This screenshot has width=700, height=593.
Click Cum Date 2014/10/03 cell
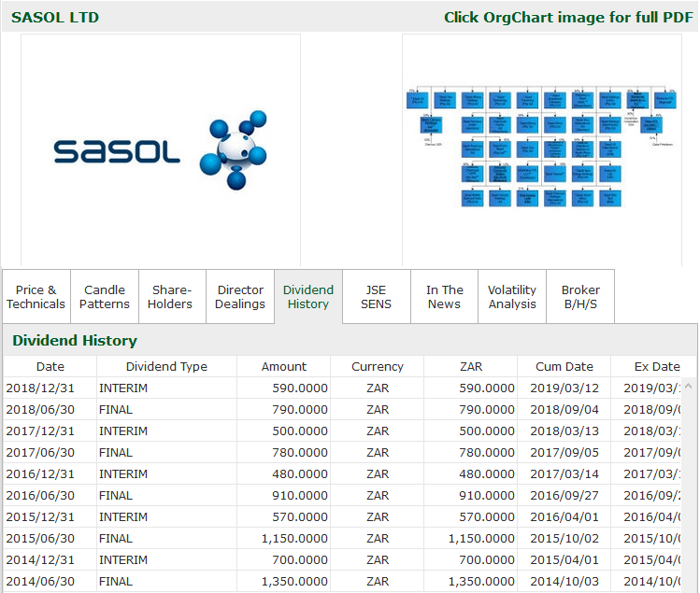coord(564,581)
